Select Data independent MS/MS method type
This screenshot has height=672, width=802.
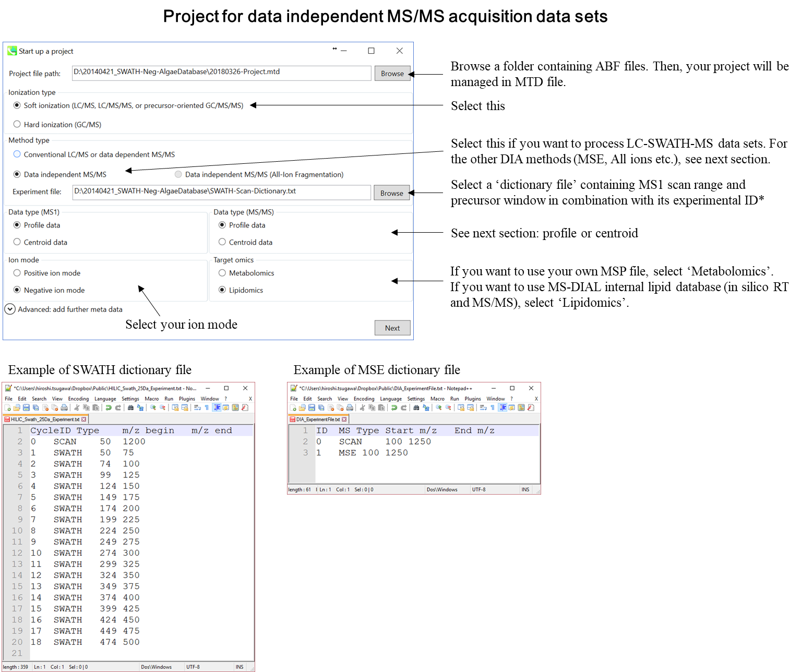17,174
